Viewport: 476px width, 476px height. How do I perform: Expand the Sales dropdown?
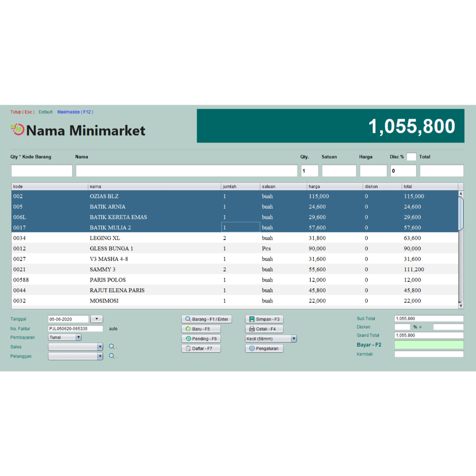coord(100,347)
